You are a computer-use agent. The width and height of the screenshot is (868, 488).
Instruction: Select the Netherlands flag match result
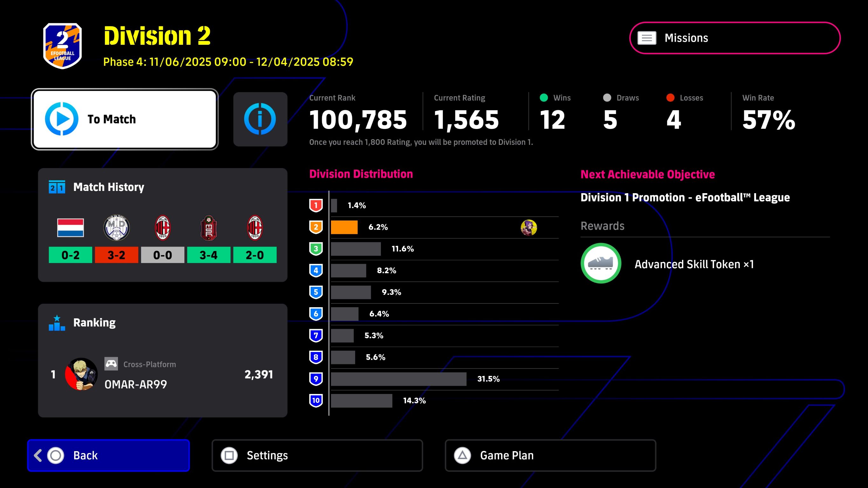[70, 228]
